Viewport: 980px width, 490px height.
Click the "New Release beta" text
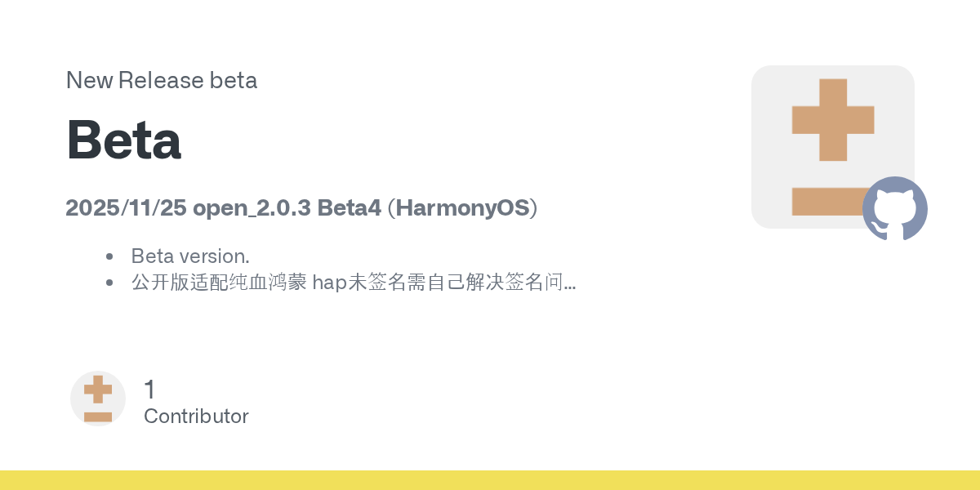162,81
